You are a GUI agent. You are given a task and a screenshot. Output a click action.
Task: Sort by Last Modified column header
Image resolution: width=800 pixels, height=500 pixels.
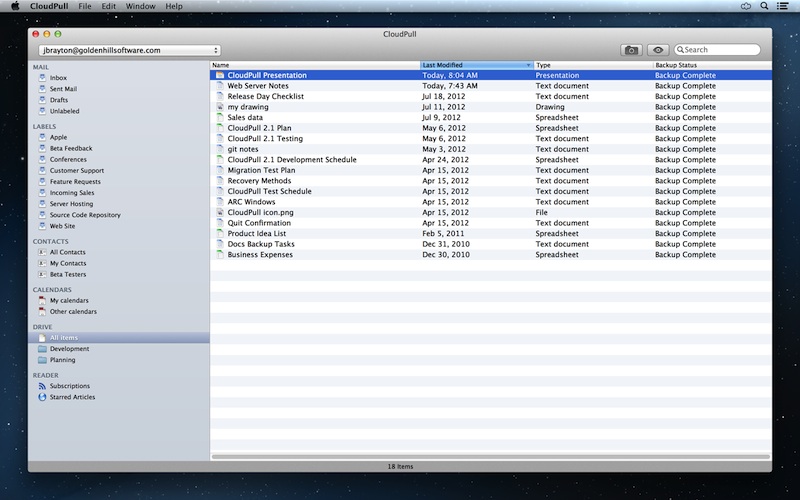point(476,65)
